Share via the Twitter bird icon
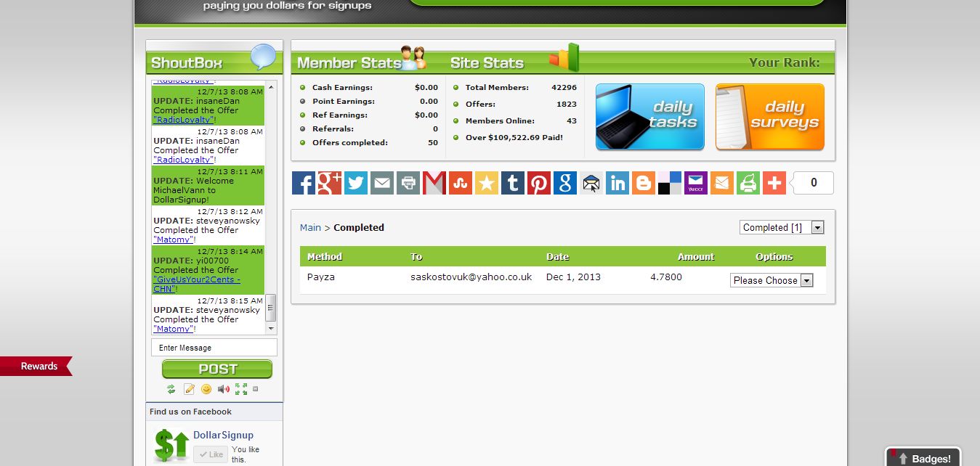980x466 pixels. click(356, 183)
